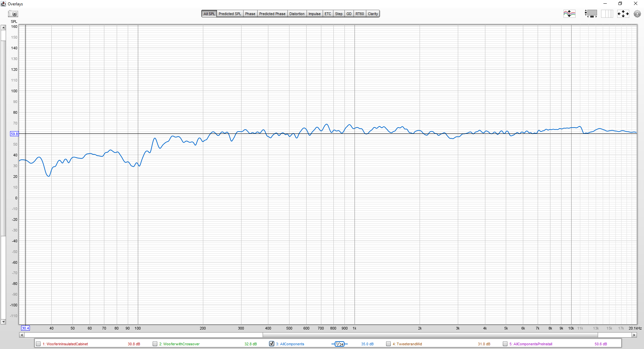Enable the TweeterandMid trace checkbox
644x349 pixels.
(388, 344)
